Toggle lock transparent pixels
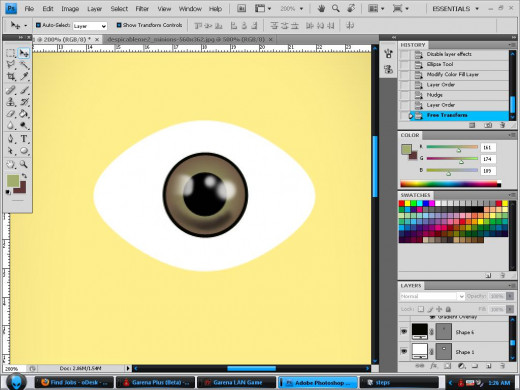Image resolution: width=520 pixels, height=390 pixels. [421, 309]
